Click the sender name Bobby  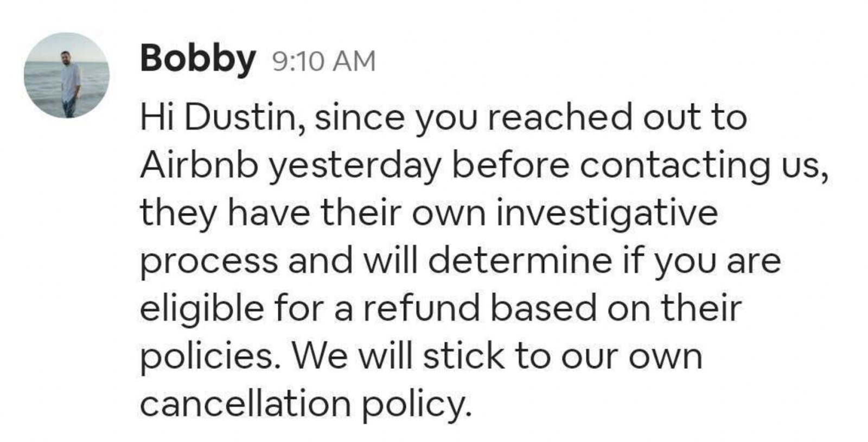point(197,59)
